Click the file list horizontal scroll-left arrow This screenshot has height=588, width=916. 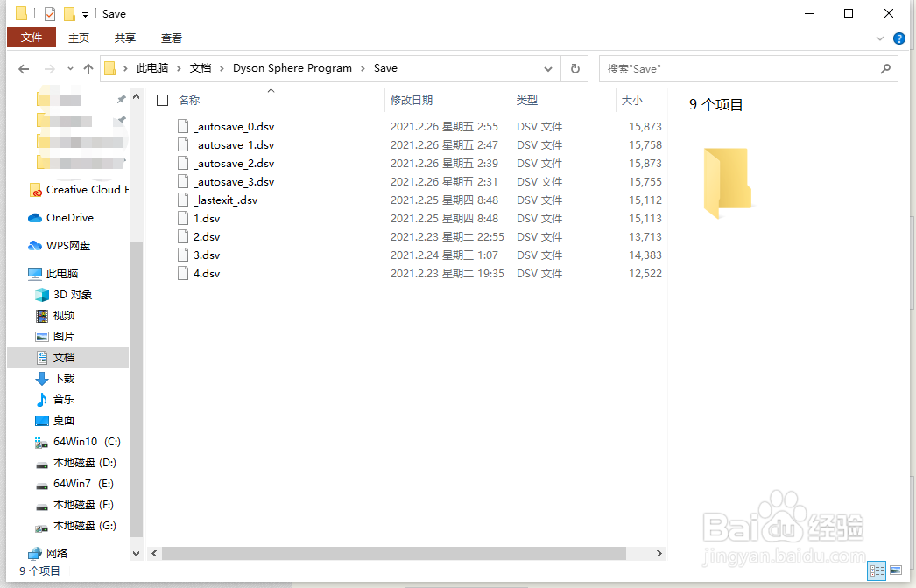(154, 554)
